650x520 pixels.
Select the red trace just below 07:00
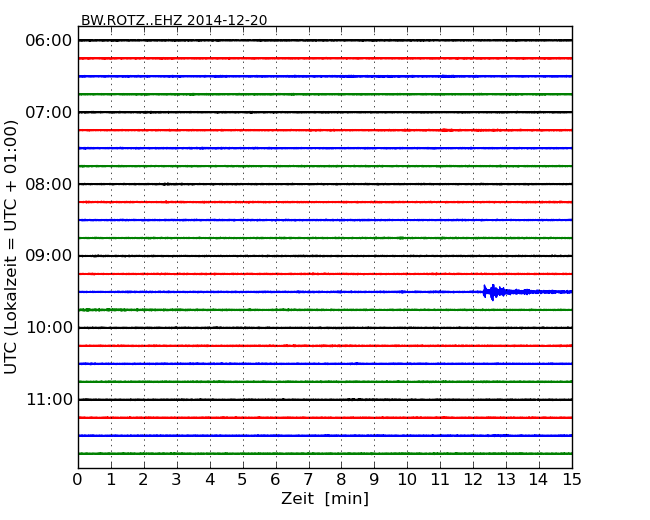click(x=325, y=130)
